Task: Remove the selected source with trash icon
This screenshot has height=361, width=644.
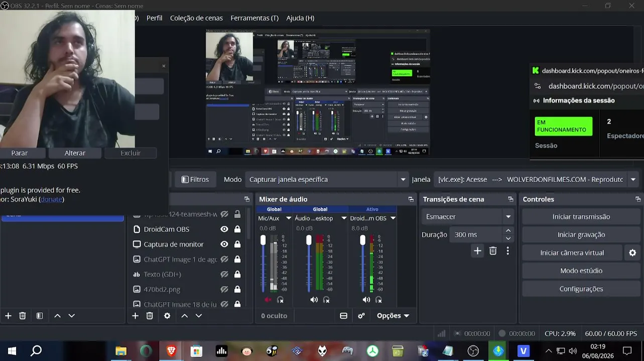Action: coord(150,316)
